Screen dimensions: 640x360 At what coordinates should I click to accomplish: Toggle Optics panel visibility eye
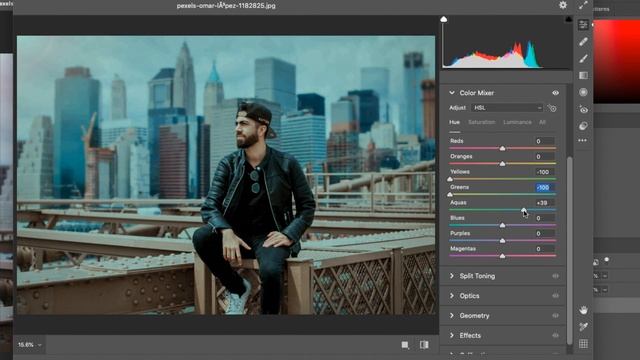tap(556, 296)
